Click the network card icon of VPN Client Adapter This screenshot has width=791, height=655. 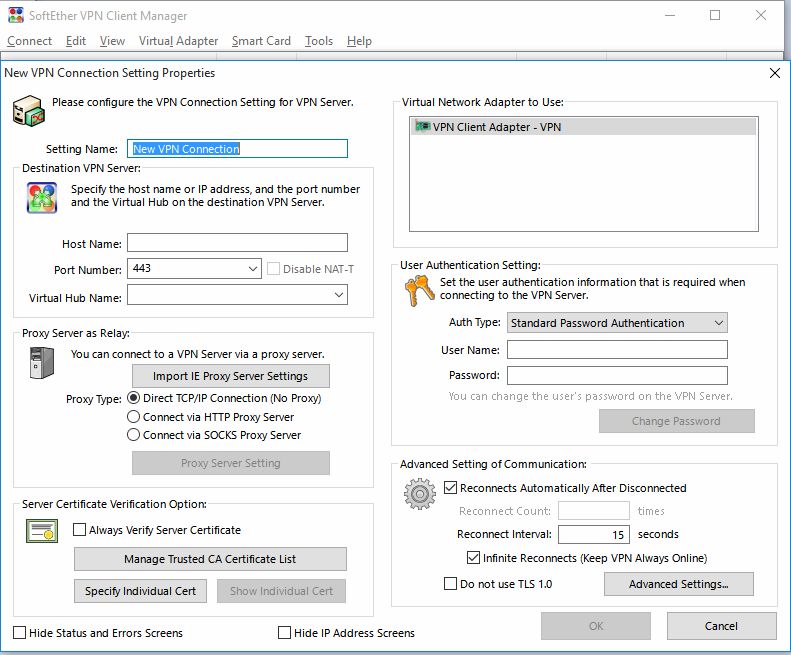[422, 126]
